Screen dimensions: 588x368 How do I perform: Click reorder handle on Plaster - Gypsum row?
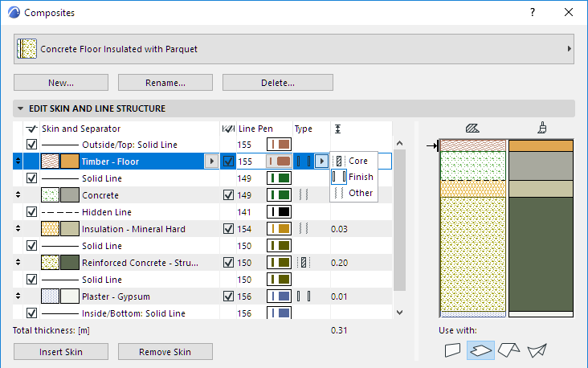point(18,296)
